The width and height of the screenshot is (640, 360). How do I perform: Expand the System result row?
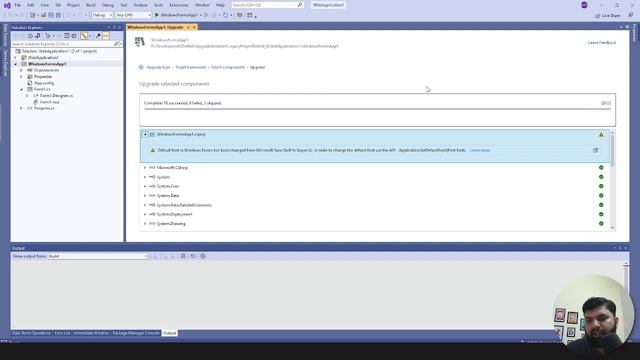click(x=145, y=177)
